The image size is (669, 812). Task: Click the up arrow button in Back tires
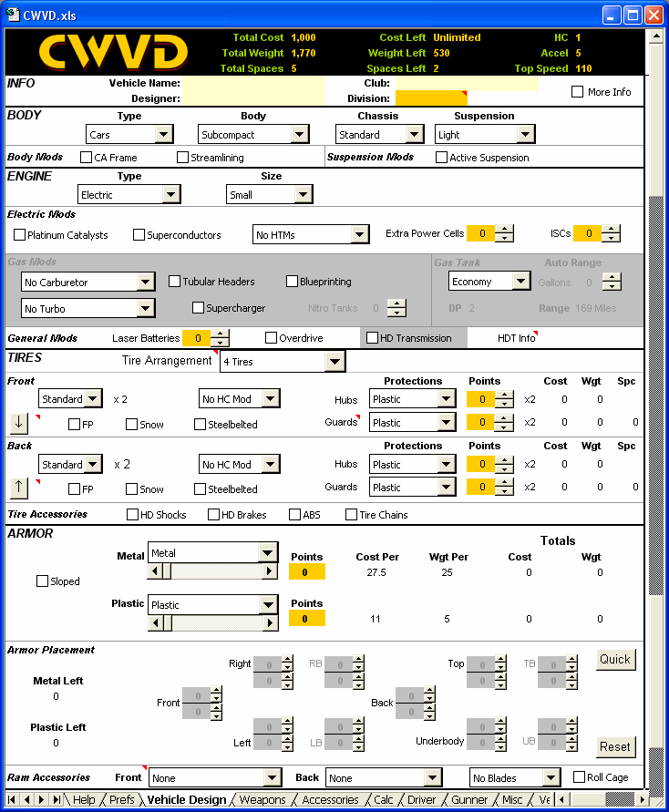pyautogui.click(x=20, y=487)
